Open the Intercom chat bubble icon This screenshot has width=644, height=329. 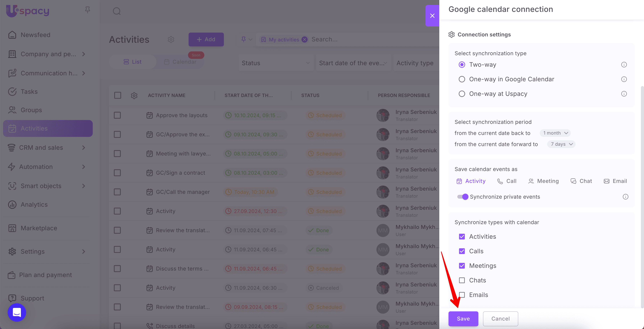[x=17, y=313]
